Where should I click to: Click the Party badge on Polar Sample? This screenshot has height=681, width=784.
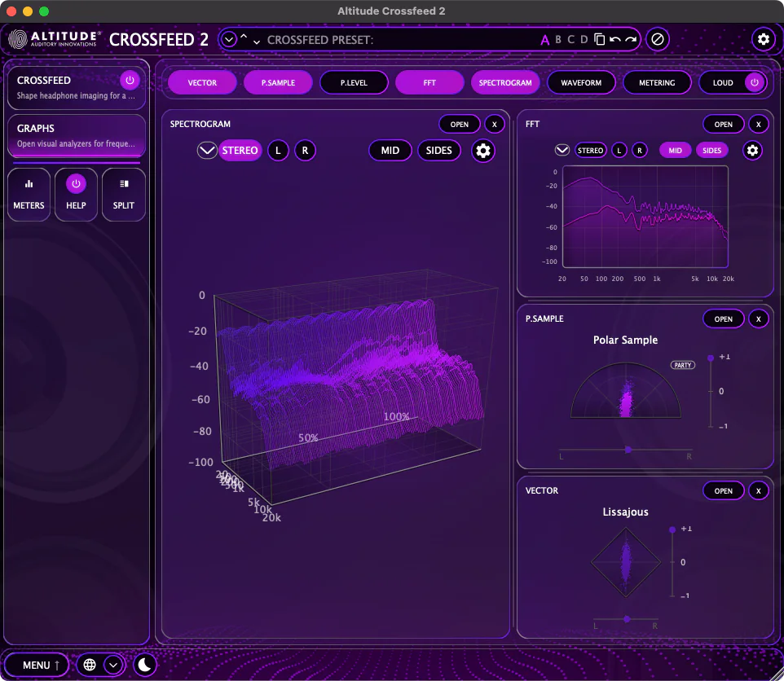[x=682, y=365]
